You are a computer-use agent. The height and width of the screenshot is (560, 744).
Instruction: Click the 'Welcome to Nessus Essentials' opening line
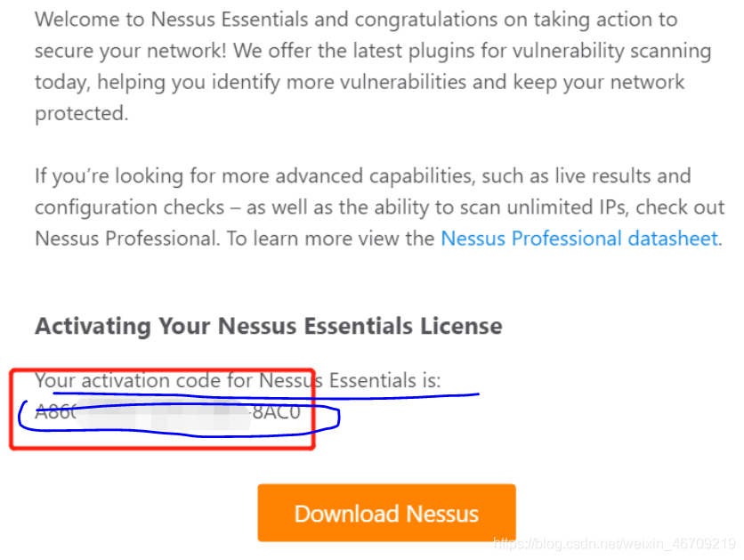click(356, 20)
